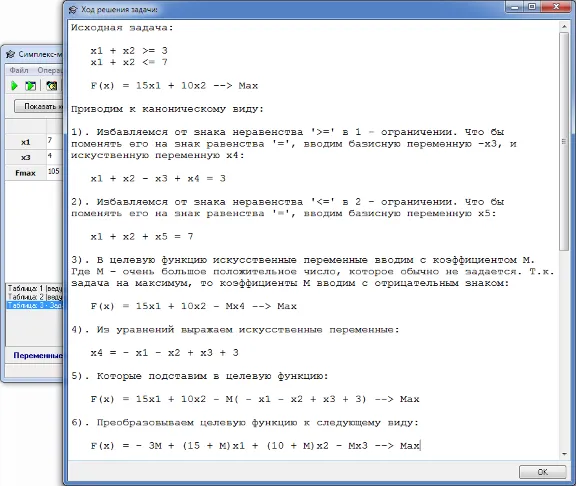Click the scrollbar up arrow in solution text
This screenshot has height=486, width=576.
point(564,26)
